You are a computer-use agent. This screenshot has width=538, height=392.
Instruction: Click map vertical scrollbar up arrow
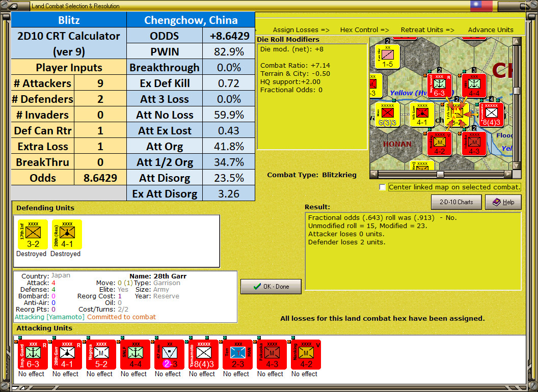pos(517,41)
